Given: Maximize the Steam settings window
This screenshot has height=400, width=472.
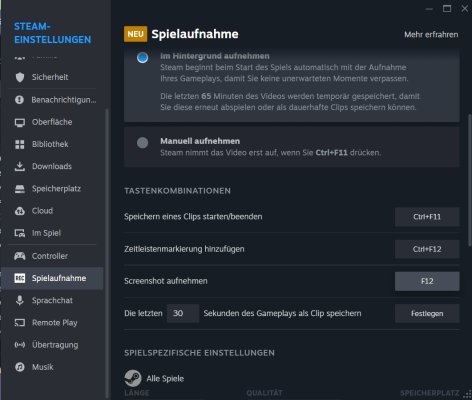Looking at the screenshot, I should click(x=447, y=9).
